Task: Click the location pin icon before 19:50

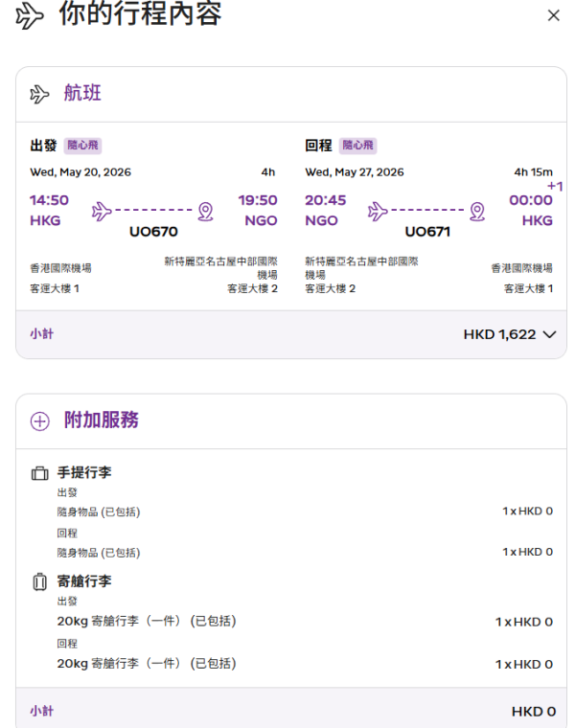Action: [x=205, y=211]
